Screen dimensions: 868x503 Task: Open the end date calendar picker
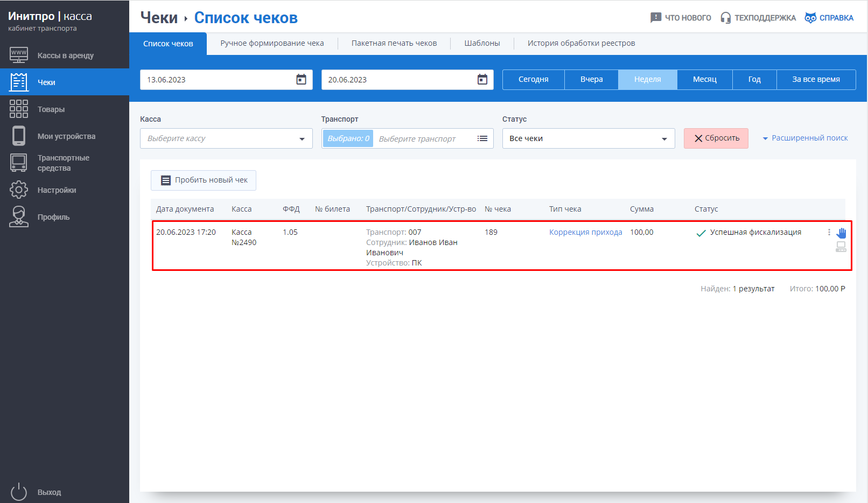pos(482,80)
